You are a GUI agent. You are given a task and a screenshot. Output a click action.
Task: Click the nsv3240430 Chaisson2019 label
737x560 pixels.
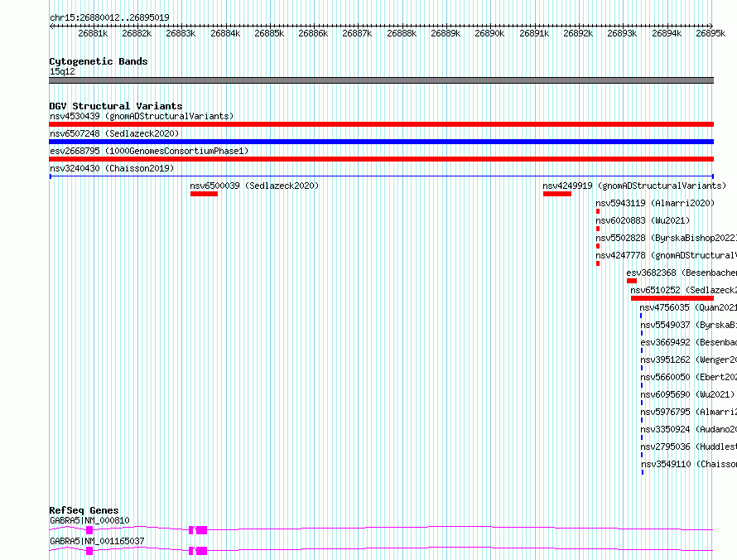point(112,168)
